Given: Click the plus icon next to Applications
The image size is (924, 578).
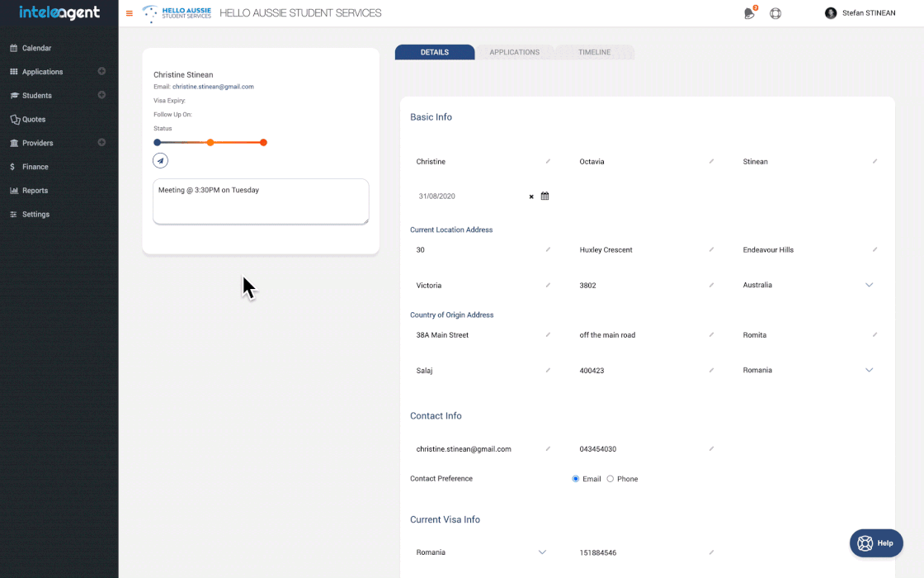Looking at the screenshot, I should (x=101, y=71).
